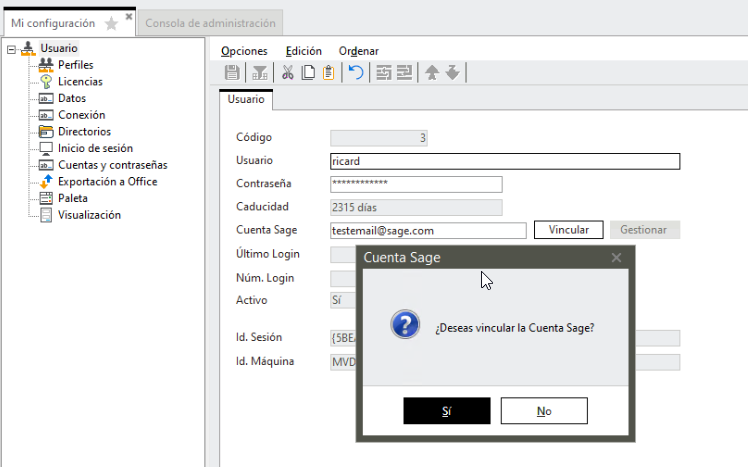Image resolution: width=748 pixels, height=467 pixels.
Task: Click the move down arrow icon
Action: 452,72
